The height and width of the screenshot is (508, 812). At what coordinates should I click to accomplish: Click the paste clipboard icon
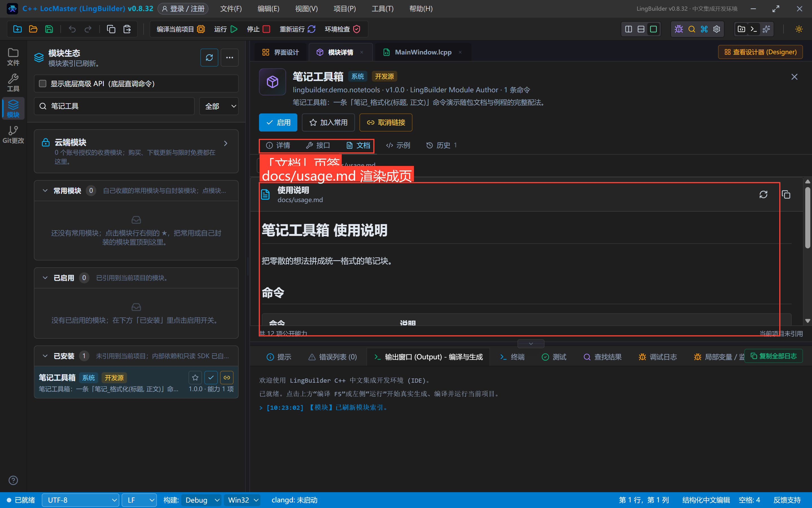click(127, 29)
